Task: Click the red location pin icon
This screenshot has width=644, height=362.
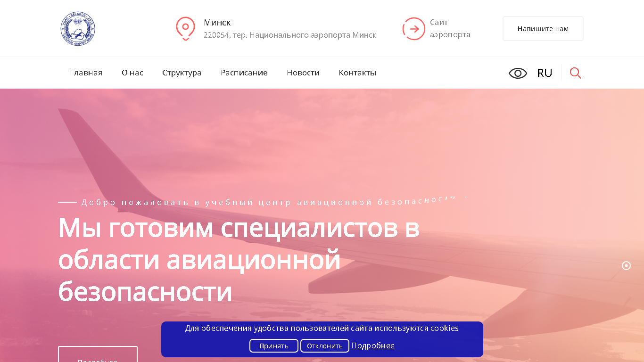Action: 185,29
